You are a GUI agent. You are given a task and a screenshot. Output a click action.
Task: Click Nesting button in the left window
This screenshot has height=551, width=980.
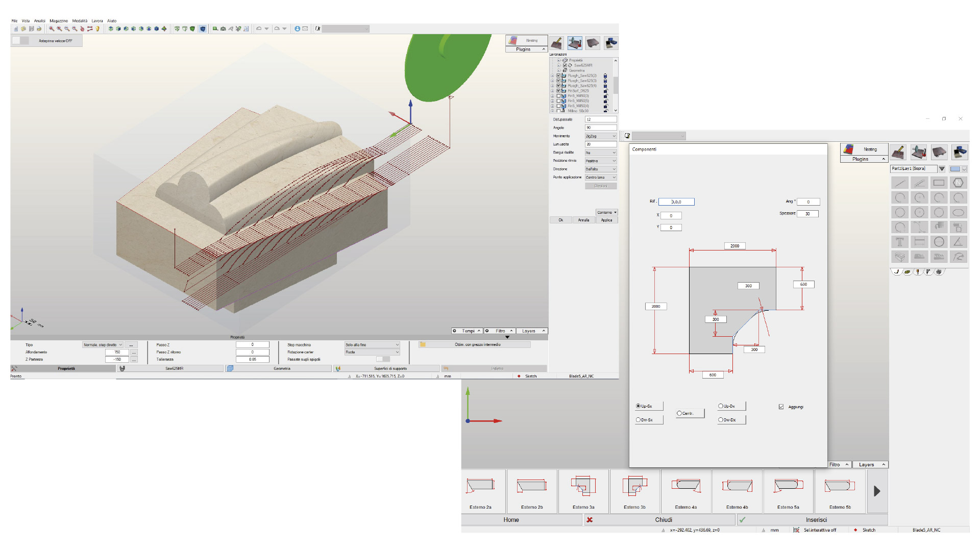[527, 40]
